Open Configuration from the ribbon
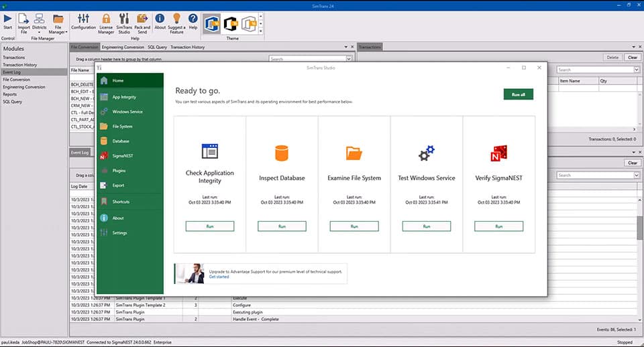The width and height of the screenshot is (644, 347). pos(83,21)
